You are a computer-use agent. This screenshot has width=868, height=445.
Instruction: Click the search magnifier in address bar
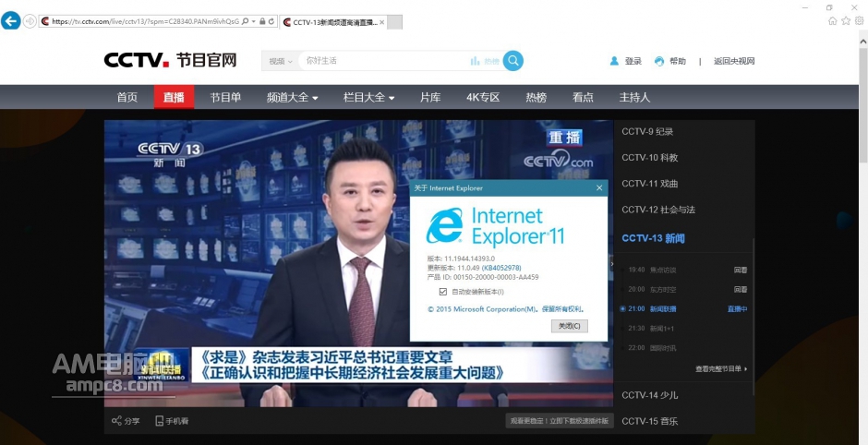click(246, 21)
